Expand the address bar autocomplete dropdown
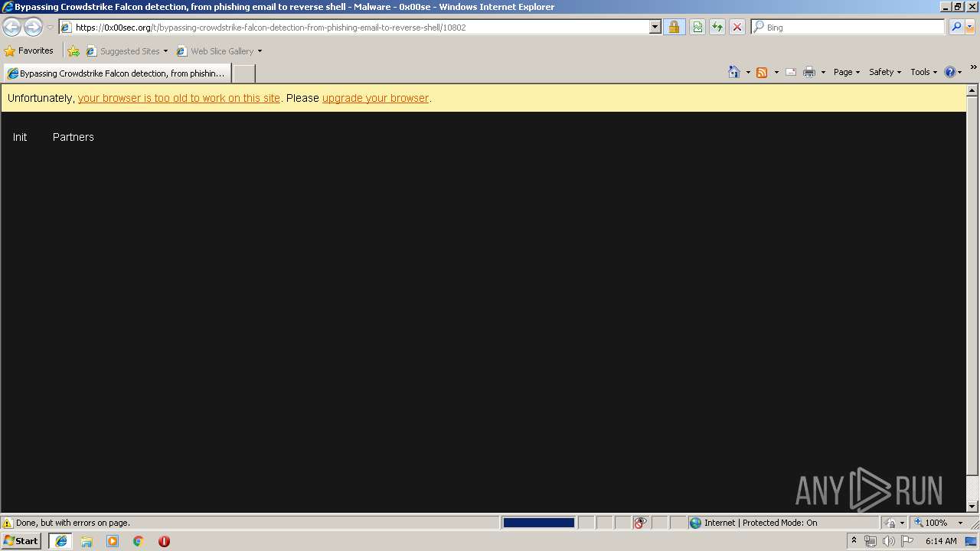The width and height of the screenshot is (980, 551). [655, 28]
